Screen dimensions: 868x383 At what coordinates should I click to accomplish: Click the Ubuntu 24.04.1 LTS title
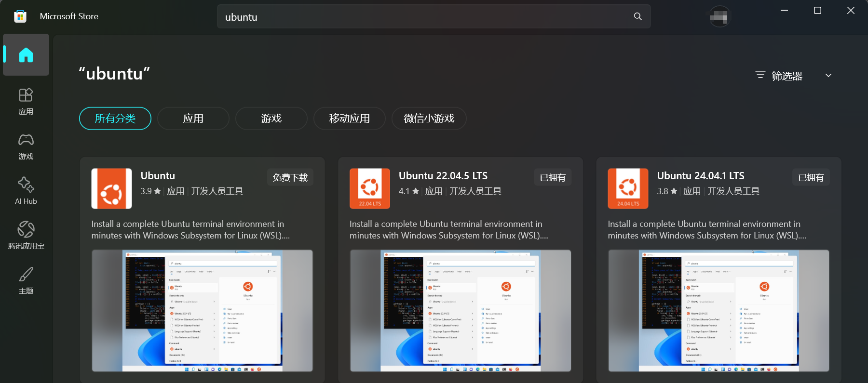coord(701,176)
